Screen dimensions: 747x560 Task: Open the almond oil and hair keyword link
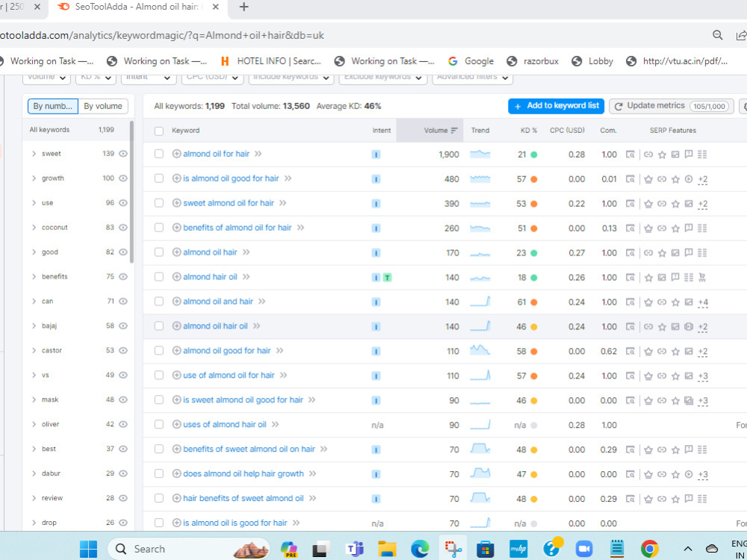coord(217,302)
